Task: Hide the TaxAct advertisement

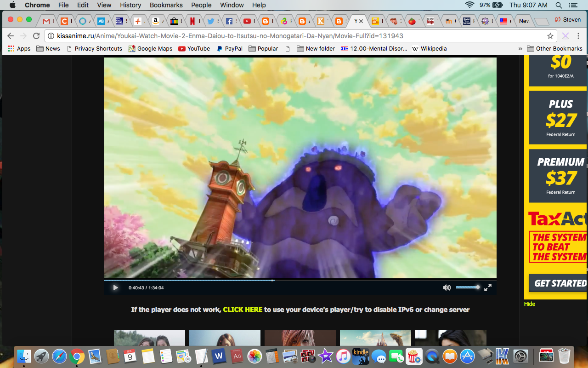Action: (x=530, y=304)
